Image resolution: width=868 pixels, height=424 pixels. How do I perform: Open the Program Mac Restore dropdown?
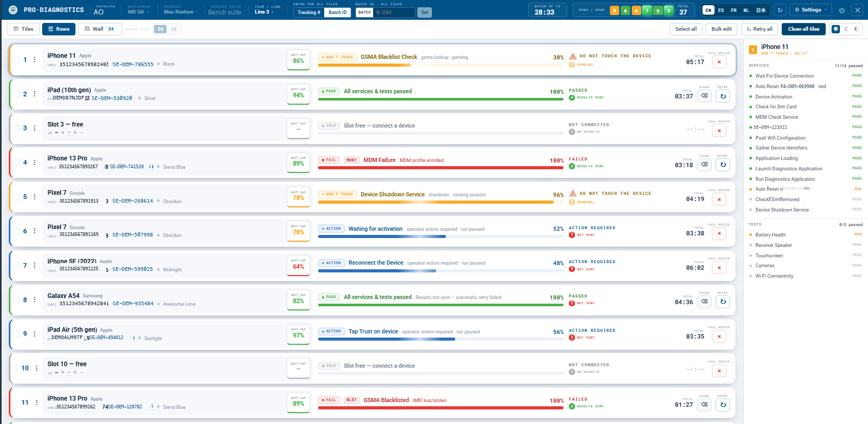[181, 10]
